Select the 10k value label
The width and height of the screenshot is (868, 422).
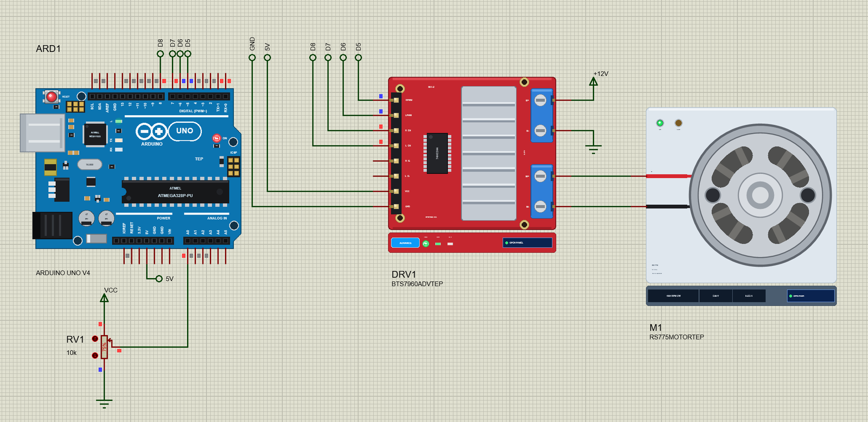coord(72,353)
